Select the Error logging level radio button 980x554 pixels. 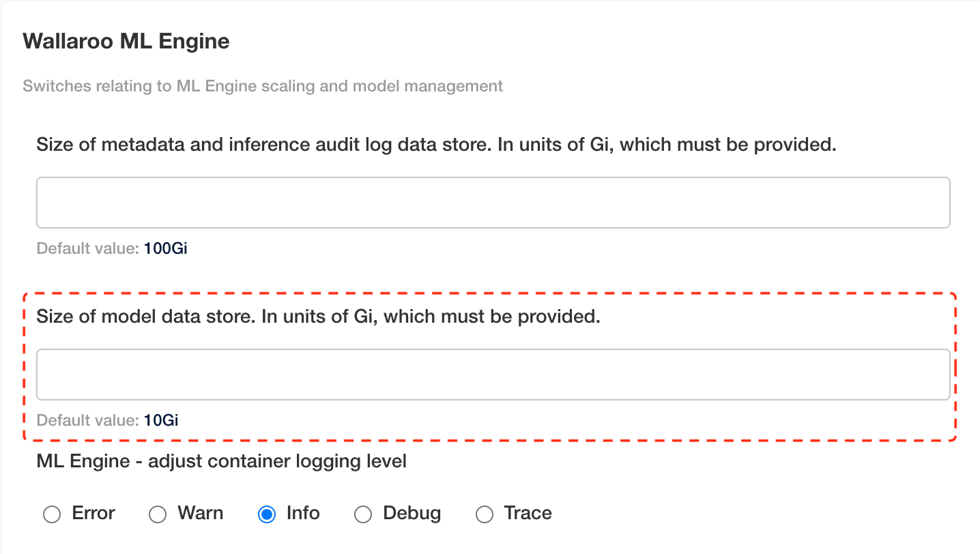click(52, 514)
